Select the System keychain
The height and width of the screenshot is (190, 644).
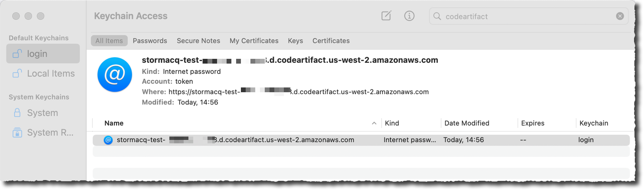click(42, 113)
